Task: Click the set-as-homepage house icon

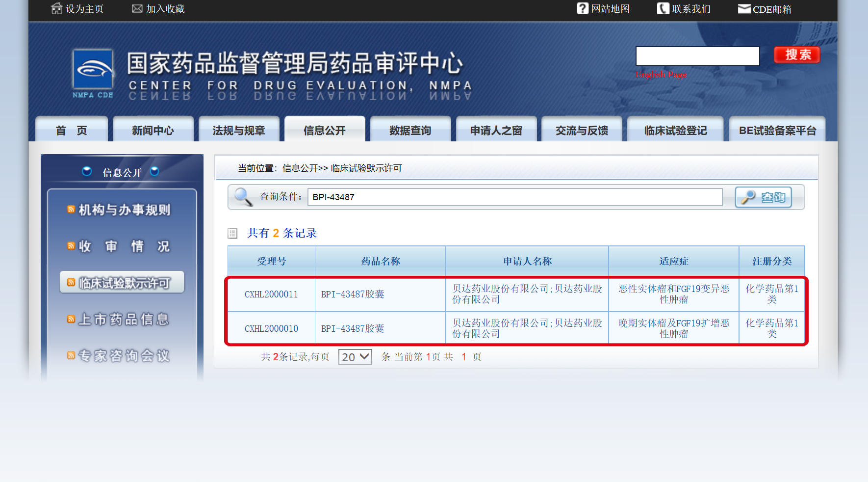Action: coord(56,8)
